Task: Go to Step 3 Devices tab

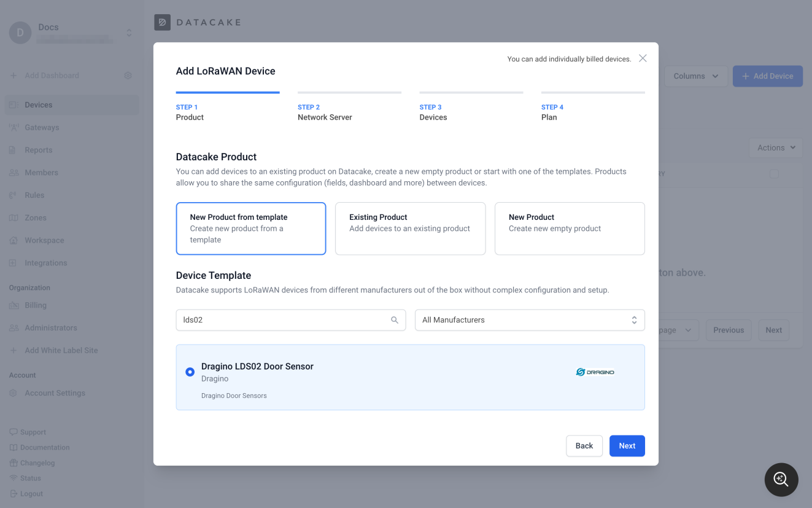Action: click(x=471, y=107)
